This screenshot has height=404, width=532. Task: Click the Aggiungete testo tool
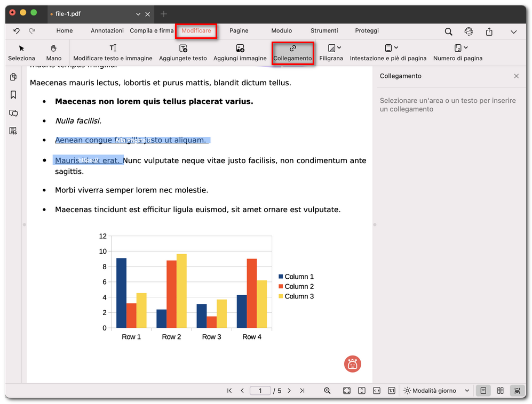click(182, 52)
